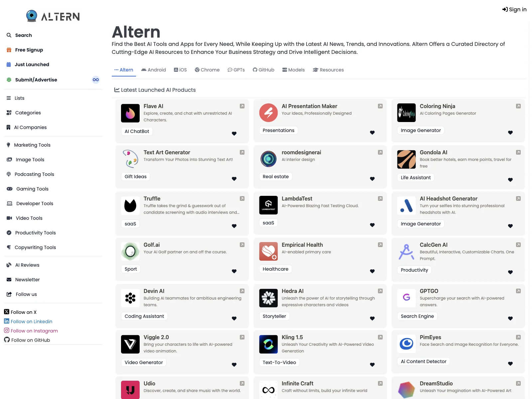532x399 pixels.
Task: Click AI Headshot Generator logo
Action: pos(406,206)
